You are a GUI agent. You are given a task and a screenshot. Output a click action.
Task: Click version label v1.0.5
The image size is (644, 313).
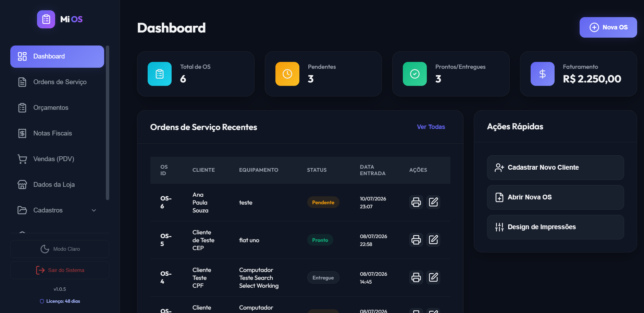pos(60,289)
